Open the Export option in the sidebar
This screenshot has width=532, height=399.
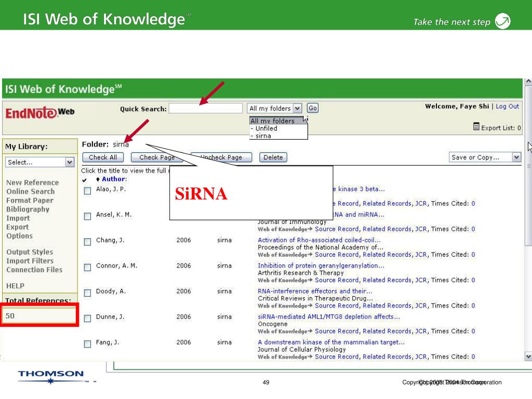(x=18, y=227)
